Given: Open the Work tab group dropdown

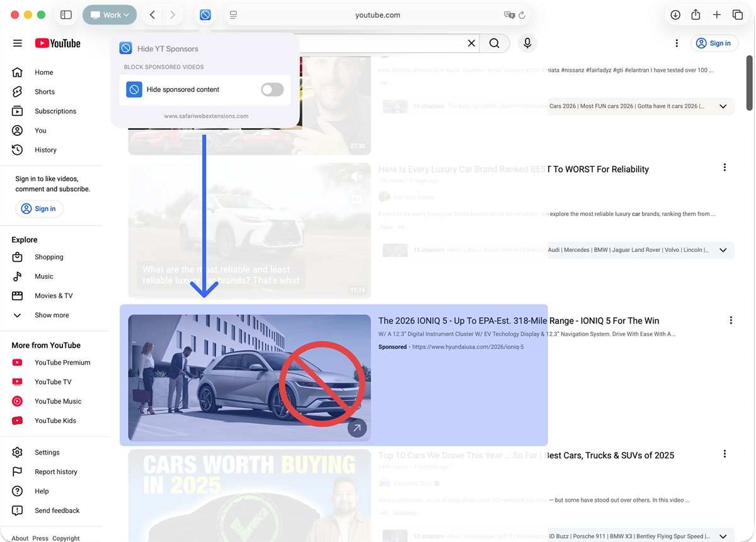Looking at the screenshot, I should [110, 14].
